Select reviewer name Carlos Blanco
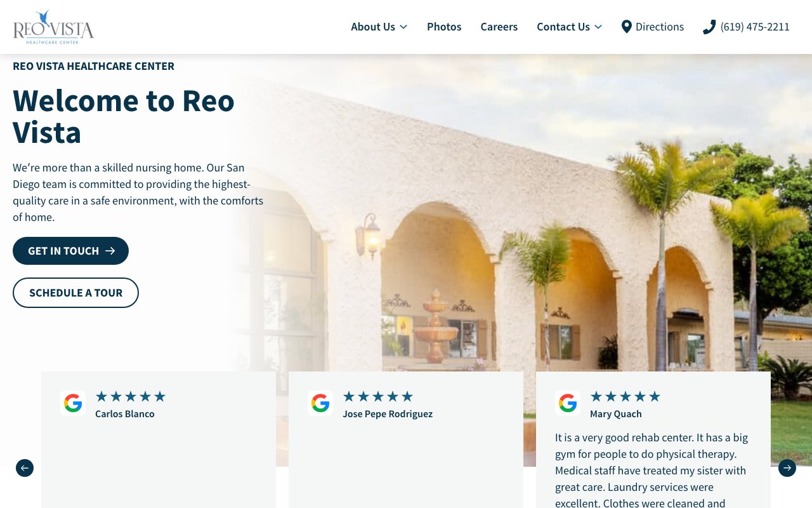The image size is (812, 508). (x=125, y=414)
